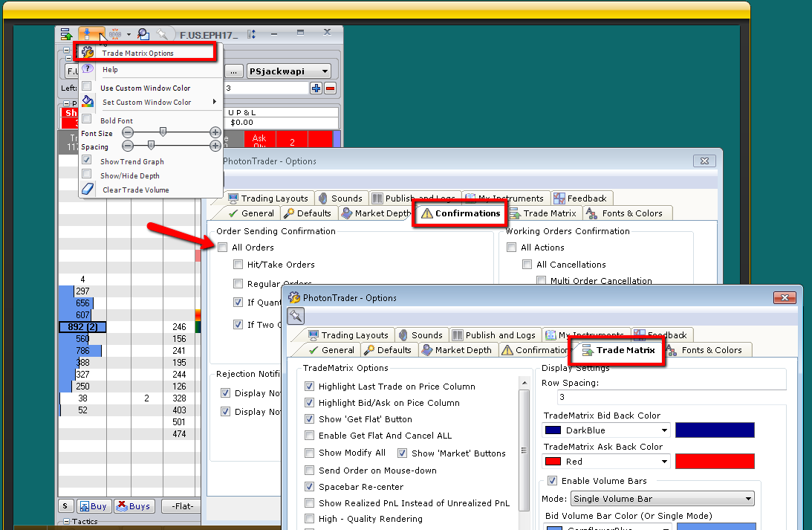
Task: Select Clear Trade Volume from the menu
Action: (x=136, y=190)
